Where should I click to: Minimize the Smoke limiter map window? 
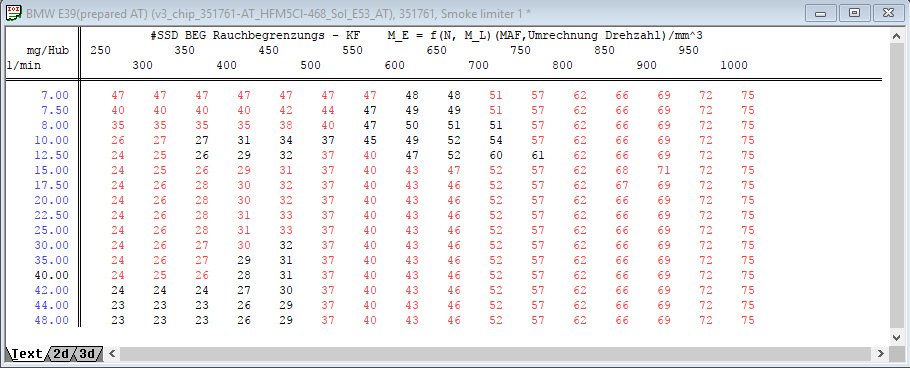[x=820, y=13]
